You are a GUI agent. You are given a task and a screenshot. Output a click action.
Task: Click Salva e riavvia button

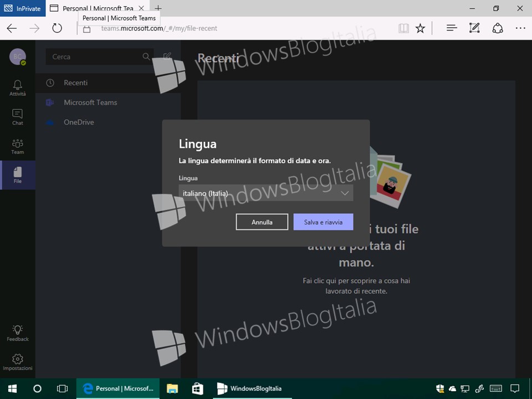click(323, 222)
